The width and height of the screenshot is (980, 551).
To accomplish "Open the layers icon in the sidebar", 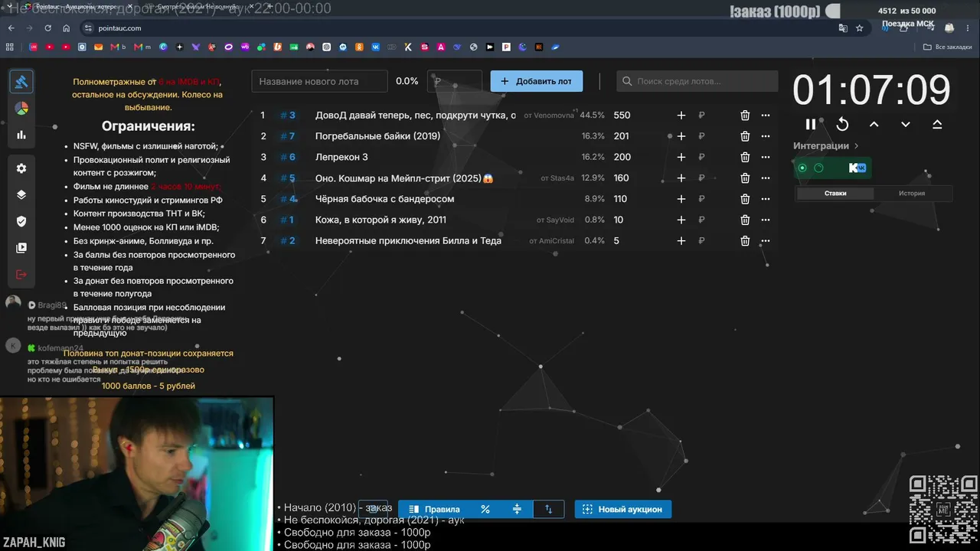I will point(21,194).
